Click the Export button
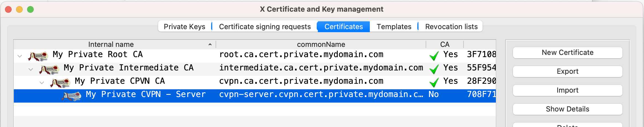The width and height of the screenshot is (644, 127). tap(567, 72)
